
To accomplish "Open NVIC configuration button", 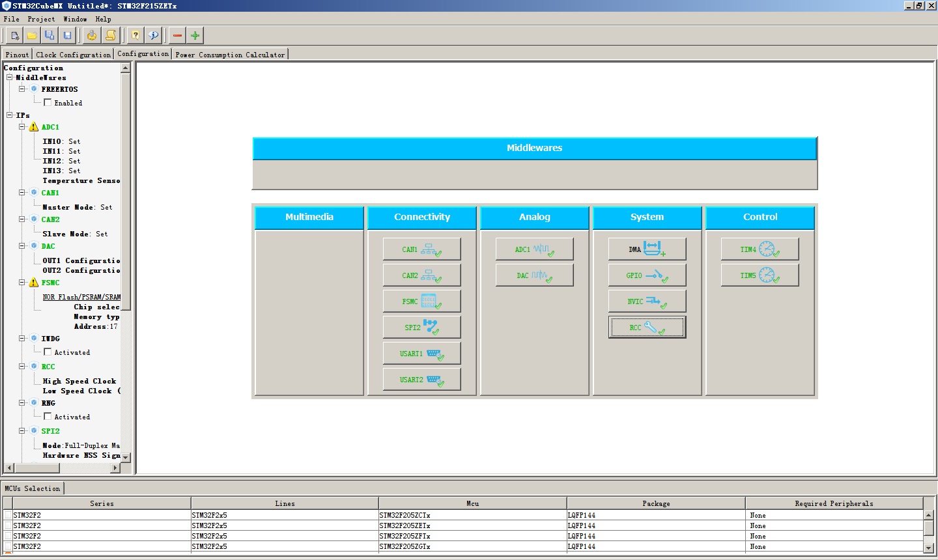I will click(647, 301).
